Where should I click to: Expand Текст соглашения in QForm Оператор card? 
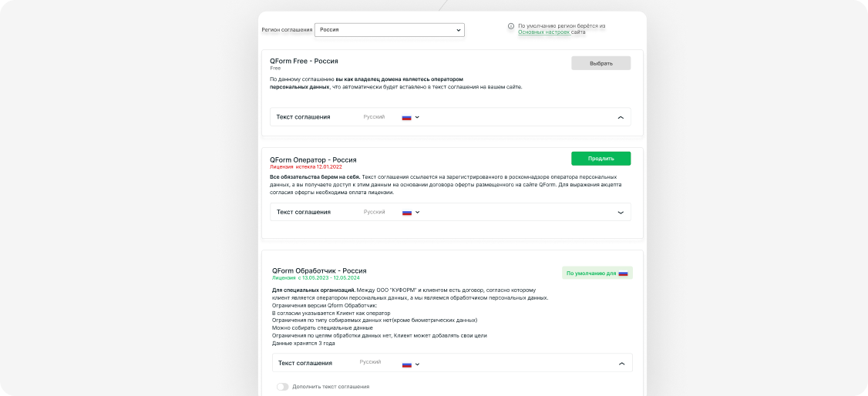[621, 213]
